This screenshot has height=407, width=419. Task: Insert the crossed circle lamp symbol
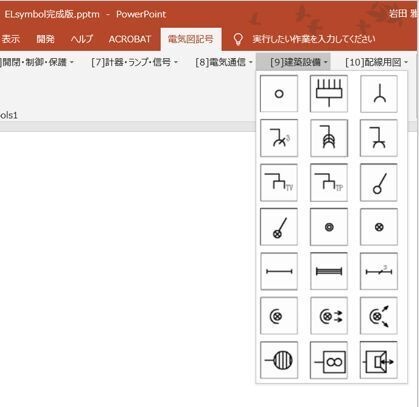click(x=379, y=227)
